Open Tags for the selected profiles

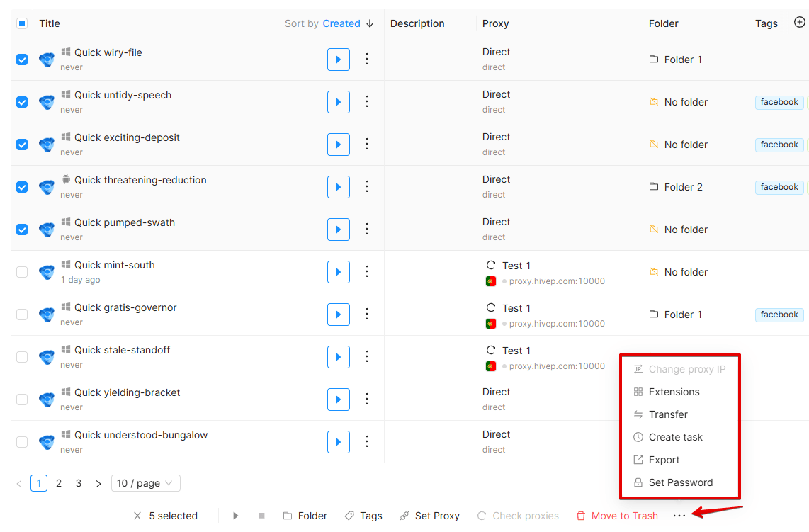pyautogui.click(x=363, y=516)
